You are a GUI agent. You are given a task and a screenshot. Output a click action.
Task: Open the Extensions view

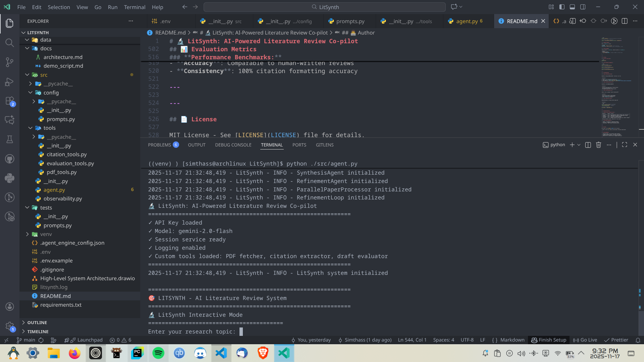[x=10, y=101]
